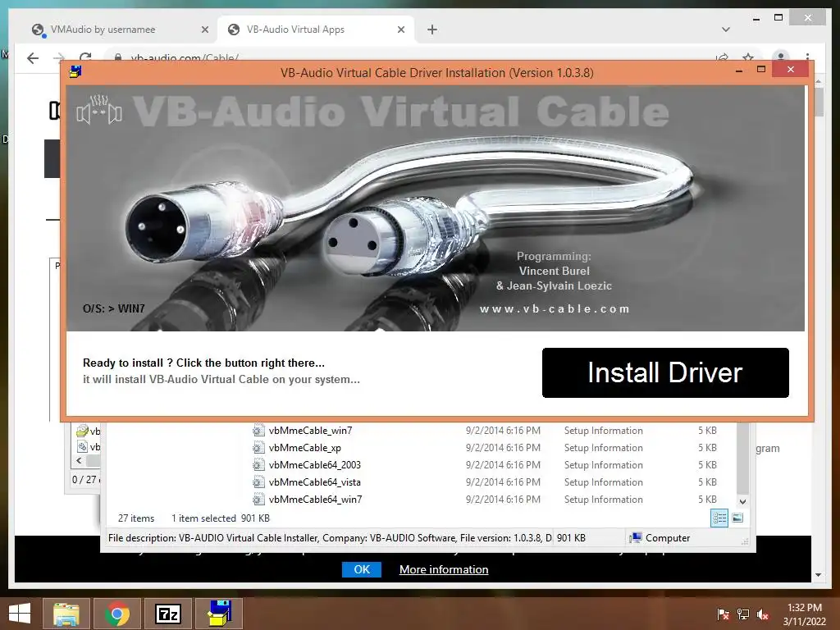
Task: Open a new browser tab
Action: 432,30
